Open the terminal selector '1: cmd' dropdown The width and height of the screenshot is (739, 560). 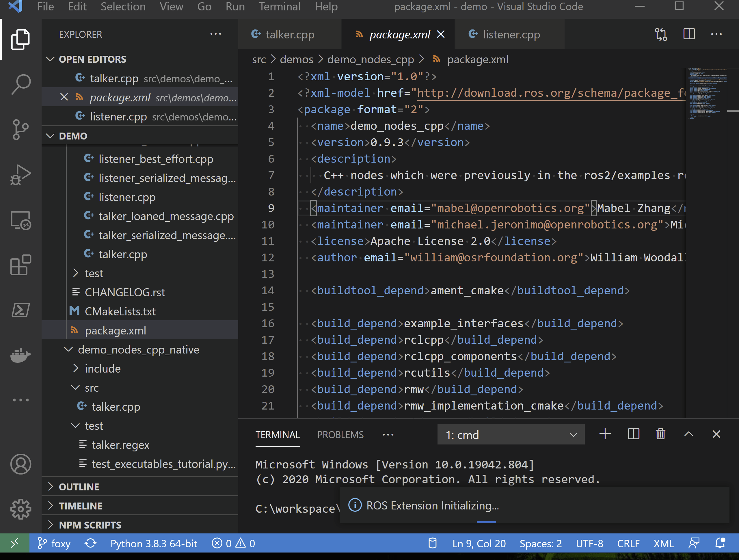pos(511,435)
